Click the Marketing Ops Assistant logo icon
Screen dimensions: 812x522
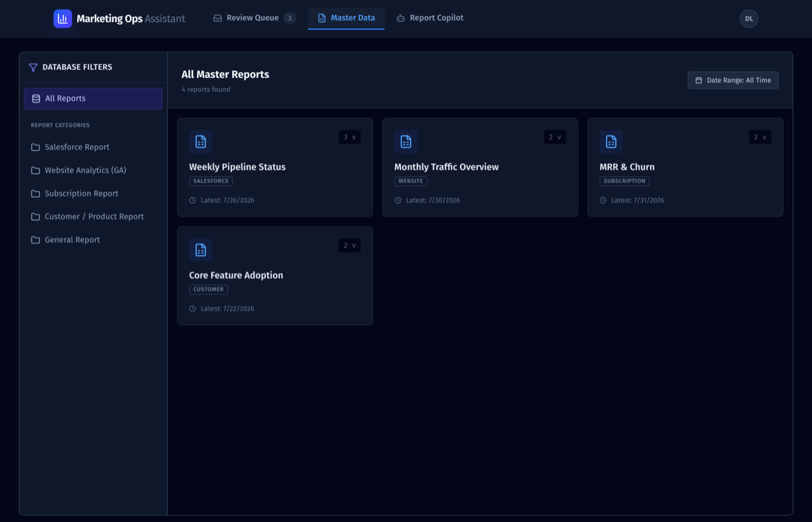tap(63, 18)
